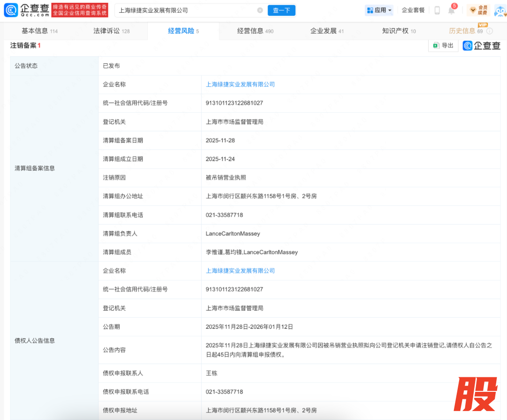Switch to the 基本信息 tab
Image resolution: width=507 pixels, height=420 pixels.
[x=39, y=31]
